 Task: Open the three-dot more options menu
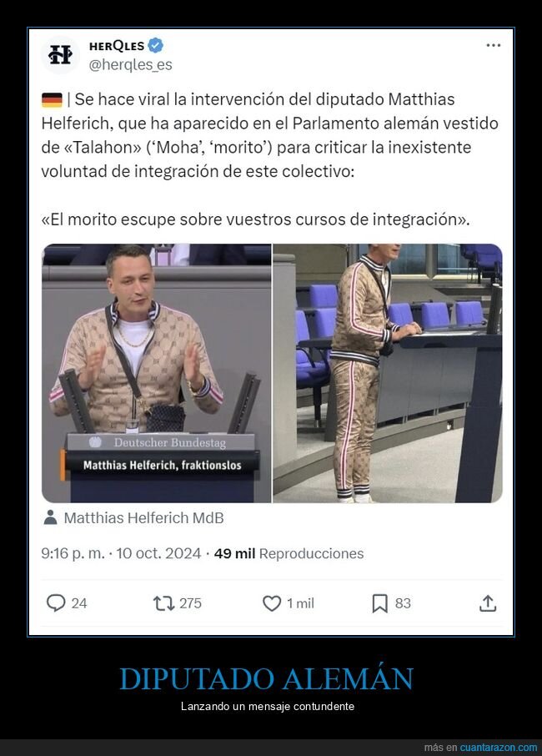point(494,45)
